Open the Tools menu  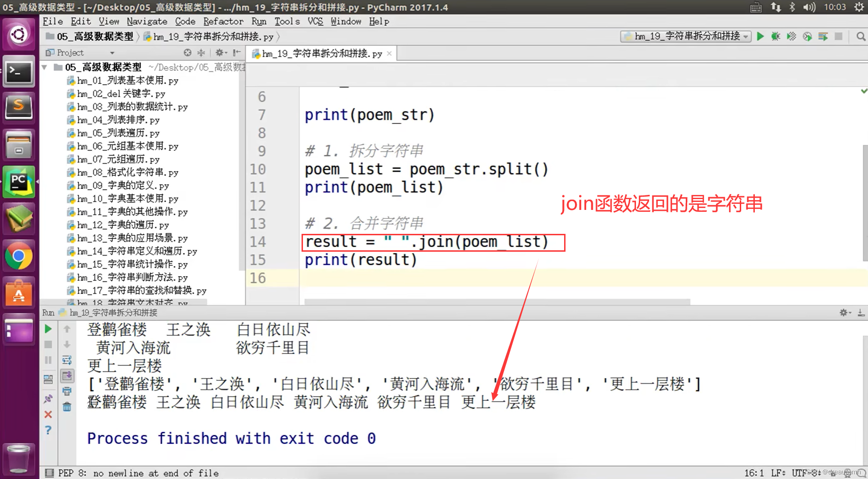287,22
